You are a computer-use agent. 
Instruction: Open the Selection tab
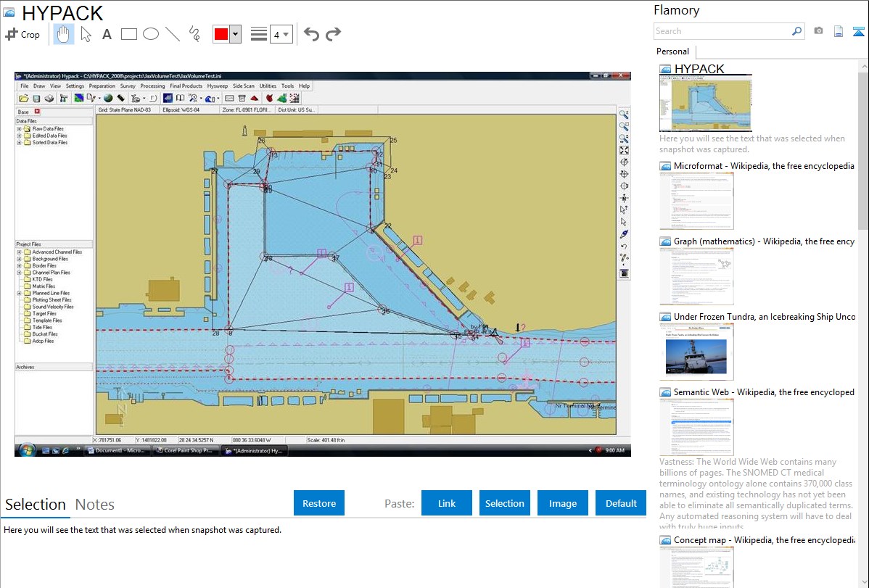point(36,505)
